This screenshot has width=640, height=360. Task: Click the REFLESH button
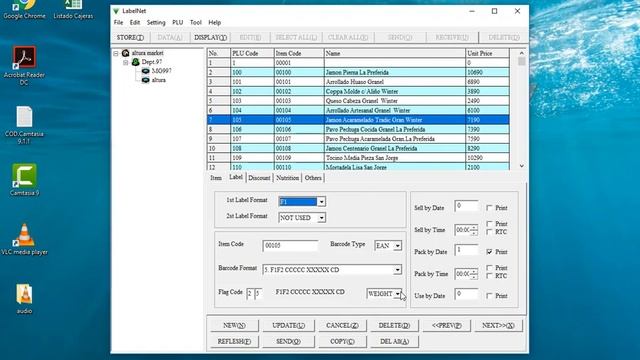click(x=234, y=342)
